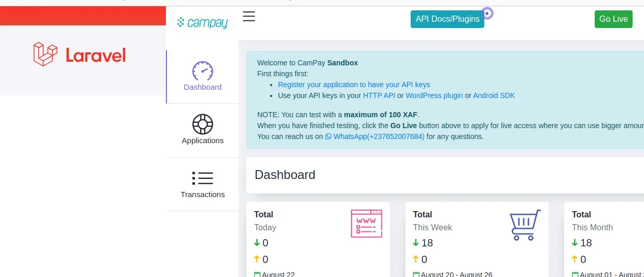Viewport: 644px width, 277px height.
Task: Select the Transactions sidebar label
Action: (x=203, y=195)
